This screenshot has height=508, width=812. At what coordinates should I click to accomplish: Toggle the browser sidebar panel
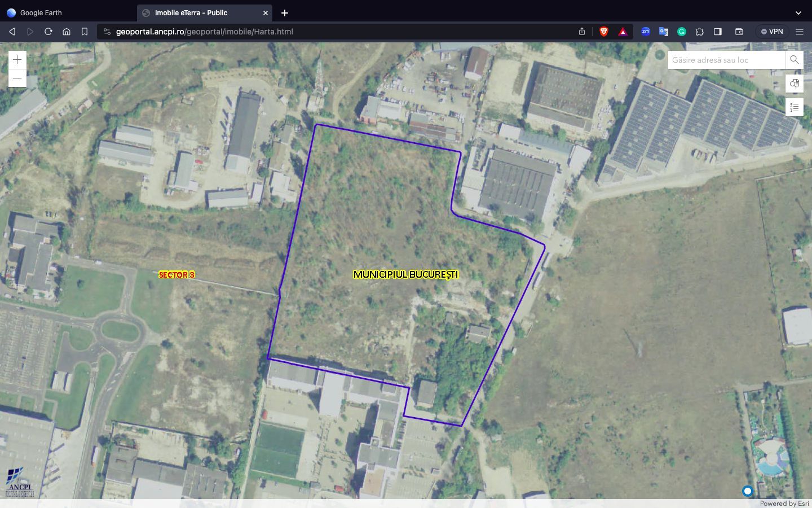(x=718, y=32)
